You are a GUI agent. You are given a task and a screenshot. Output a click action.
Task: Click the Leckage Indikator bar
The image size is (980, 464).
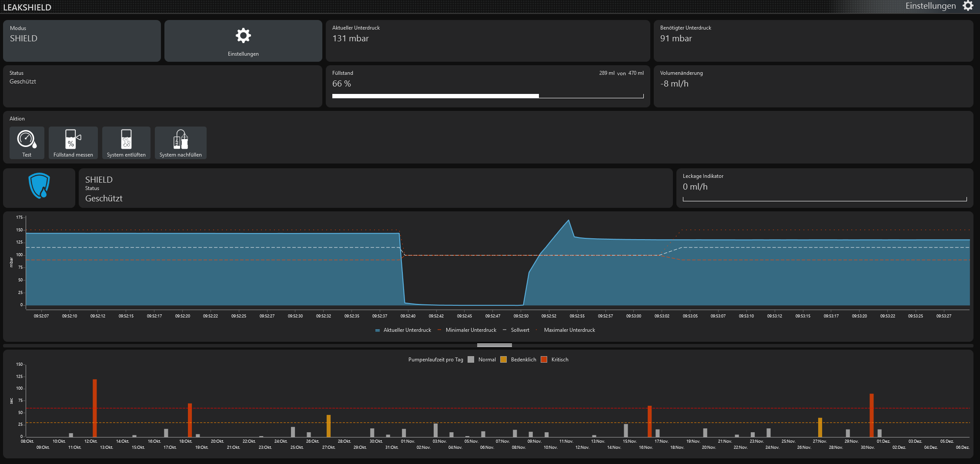point(824,199)
